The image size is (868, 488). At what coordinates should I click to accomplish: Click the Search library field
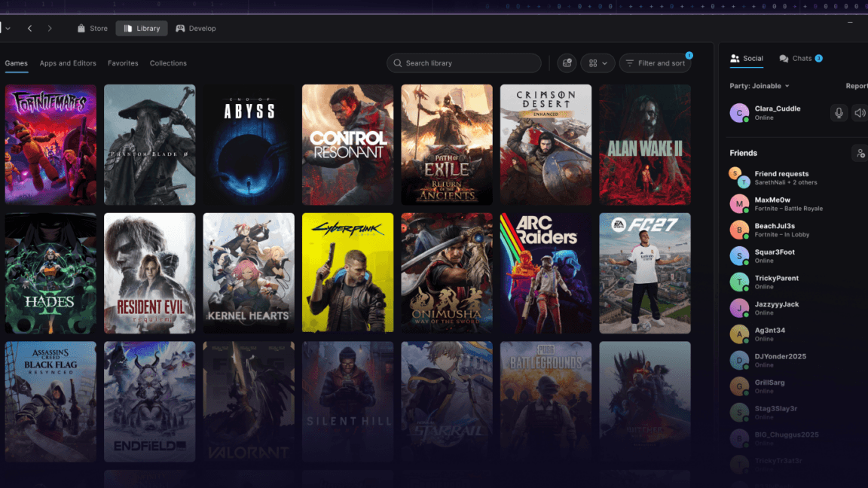(x=464, y=63)
